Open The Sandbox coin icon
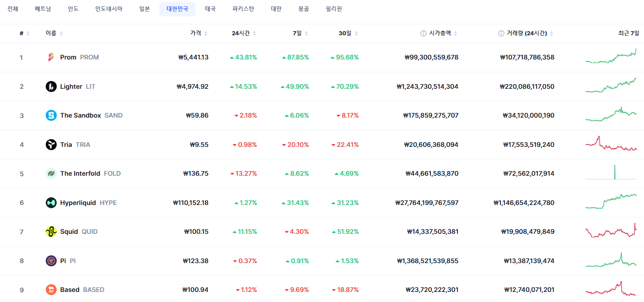This screenshot has width=644, height=302. coord(51,115)
